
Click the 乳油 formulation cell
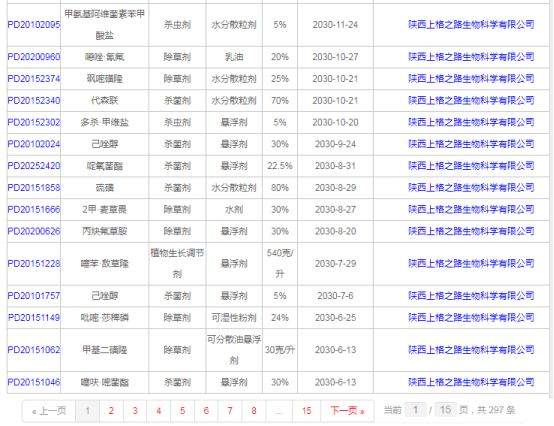click(234, 57)
